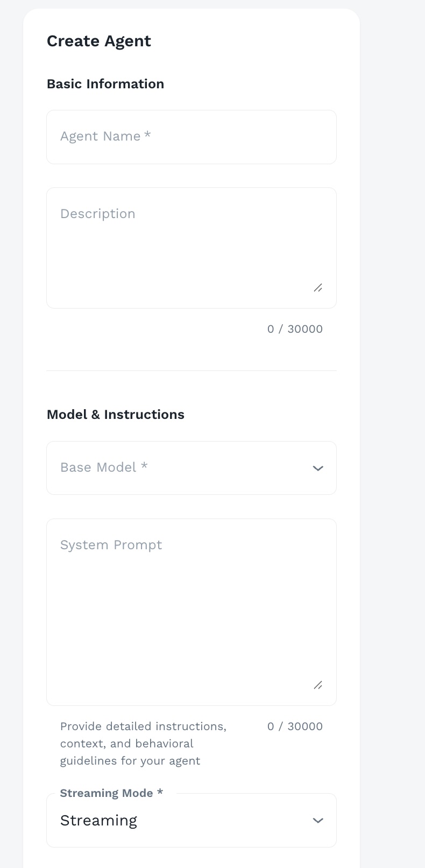Click the Streaming dropdown value text
The width and height of the screenshot is (425, 868).
click(98, 820)
